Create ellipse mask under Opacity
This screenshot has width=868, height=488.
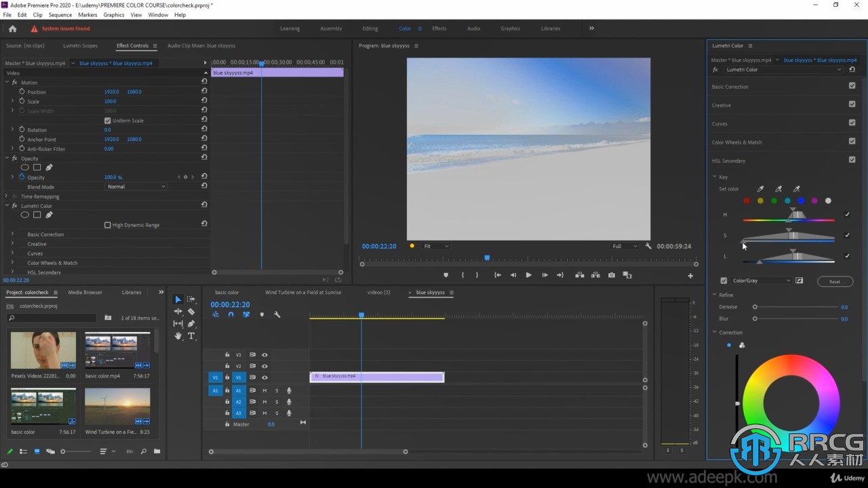tap(24, 167)
